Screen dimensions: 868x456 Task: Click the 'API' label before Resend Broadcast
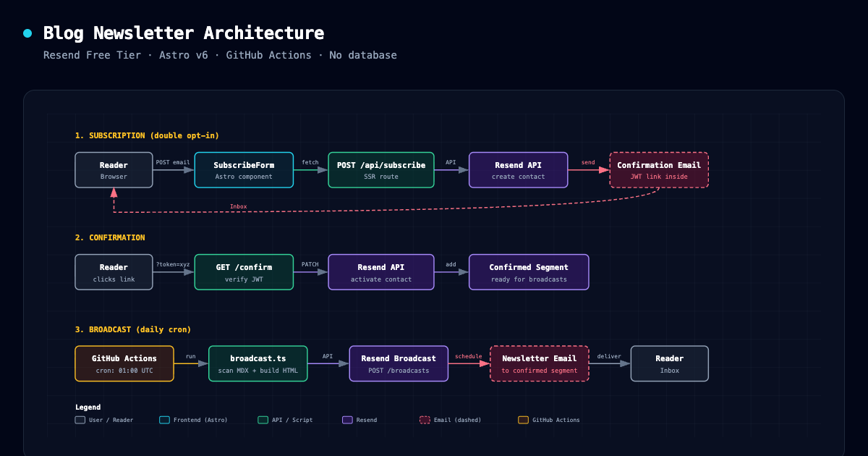pos(328,356)
